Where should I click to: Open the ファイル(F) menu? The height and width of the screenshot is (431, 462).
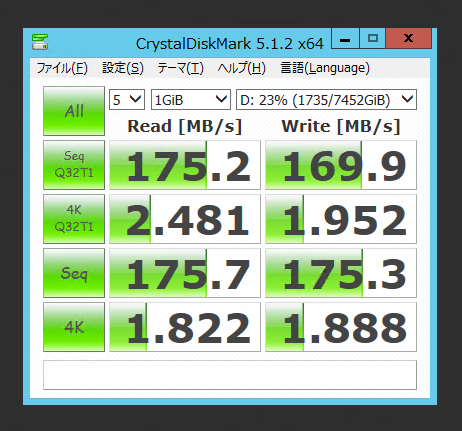point(62,68)
